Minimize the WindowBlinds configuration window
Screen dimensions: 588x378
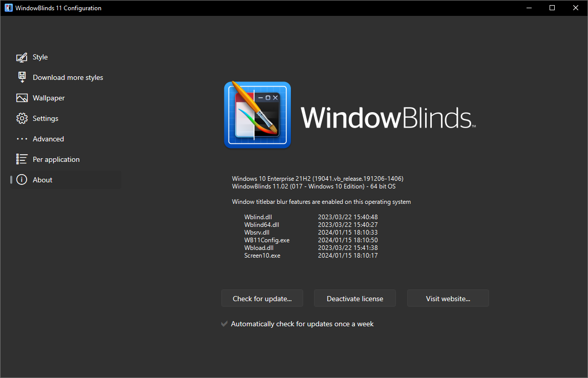[529, 8]
